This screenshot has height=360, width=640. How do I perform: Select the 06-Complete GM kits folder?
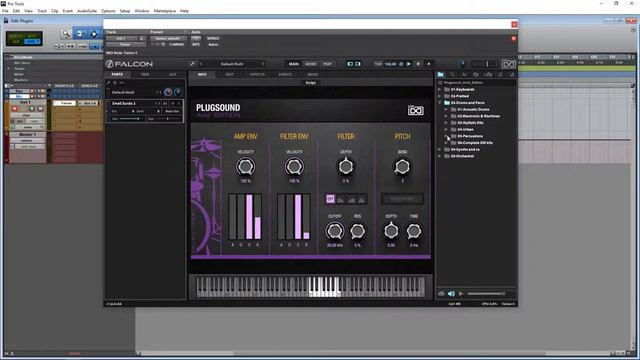(475, 143)
